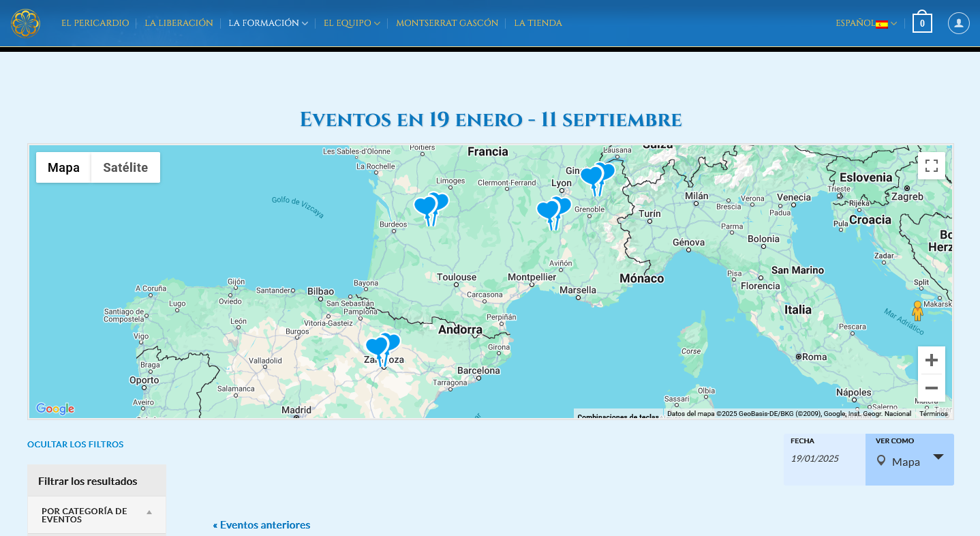Click the event marker near Geneva

pyautogui.click(x=591, y=177)
